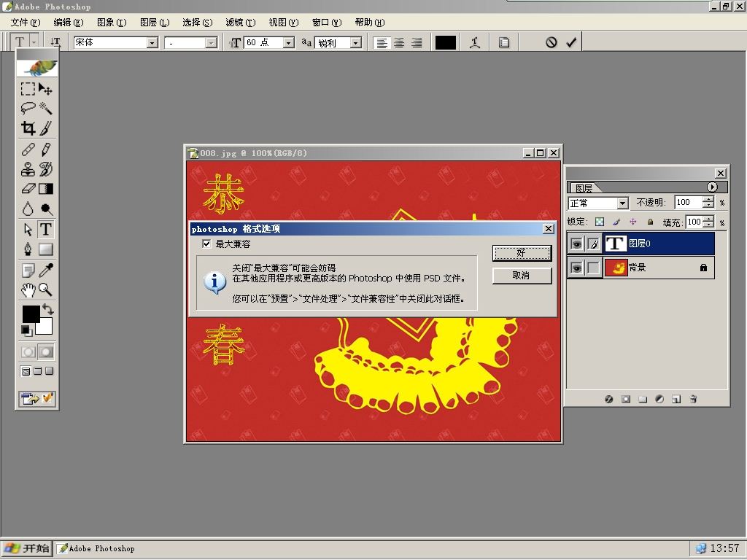747x560 pixels.
Task: Open the 帮助 menu
Action: tap(370, 23)
